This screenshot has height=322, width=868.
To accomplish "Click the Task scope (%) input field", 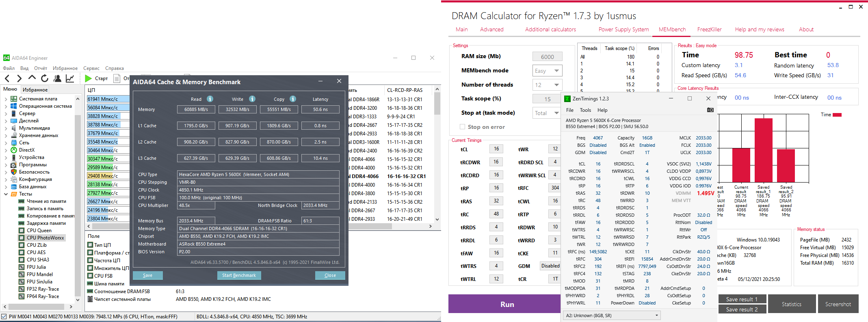I will (547, 99).
